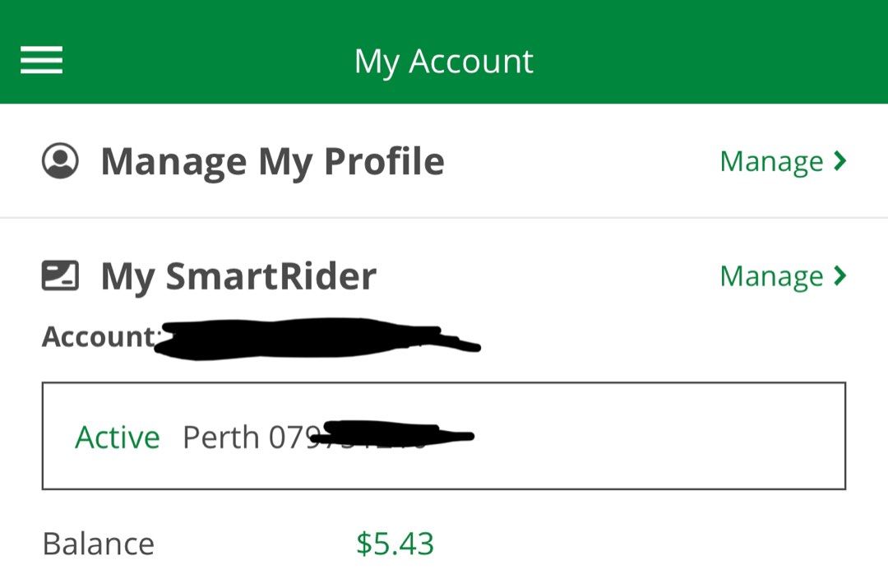Viewport: 888px width, 588px height.
Task: Click the chevron beside My SmartRider Manage
Action: (840, 275)
